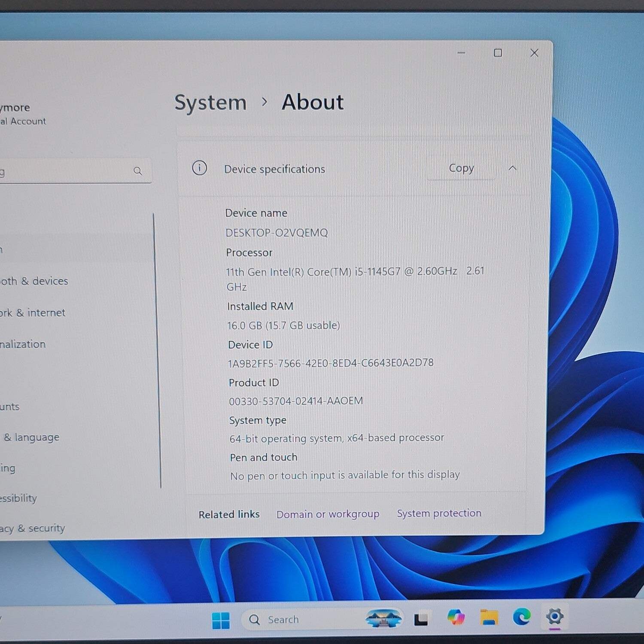Open Personalization settings
Image resolution: width=644 pixels, height=644 pixels.
tap(23, 344)
